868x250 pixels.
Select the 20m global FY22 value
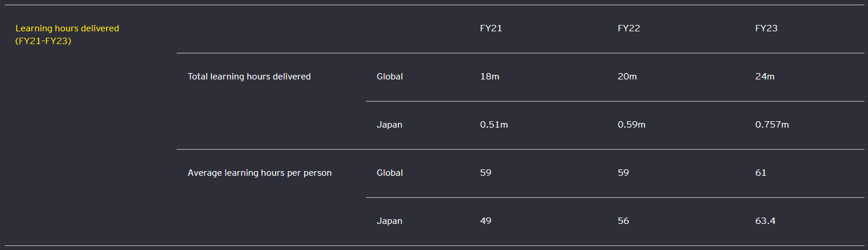(627, 77)
